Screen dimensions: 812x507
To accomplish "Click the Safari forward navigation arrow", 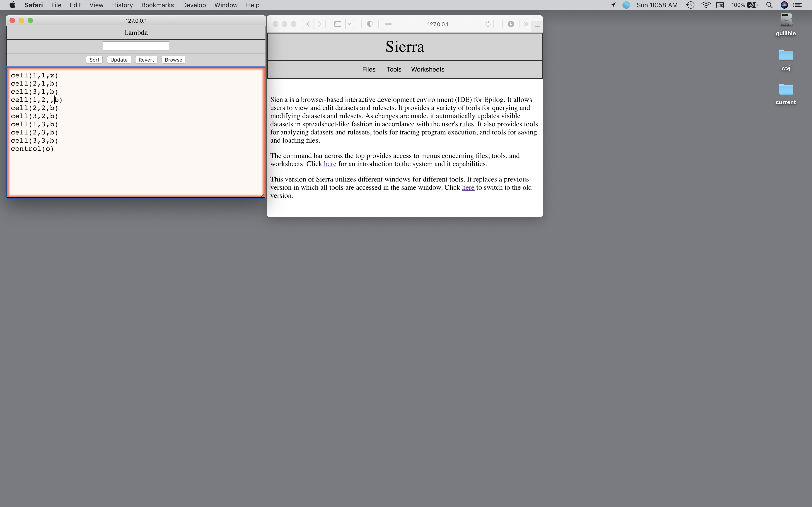I will coord(320,24).
